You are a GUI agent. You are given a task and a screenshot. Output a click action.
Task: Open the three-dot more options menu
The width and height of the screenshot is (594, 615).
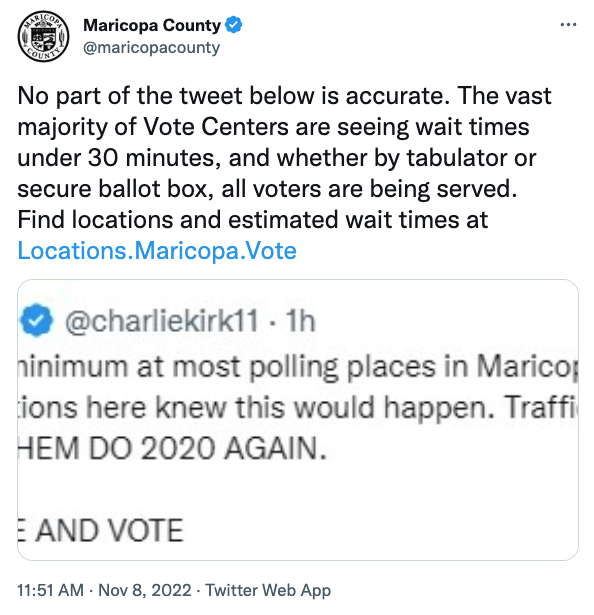568,25
